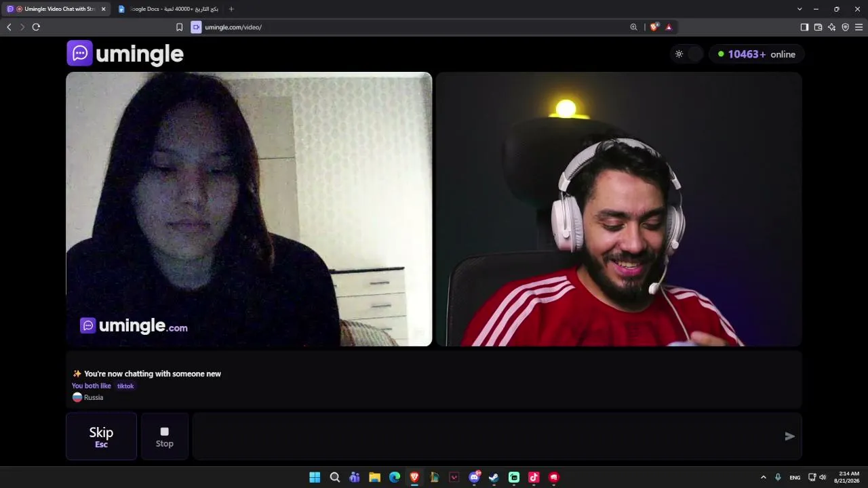
Task: Open Discord from the taskbar
Action: pyautogui.click(x=474, y=477)
